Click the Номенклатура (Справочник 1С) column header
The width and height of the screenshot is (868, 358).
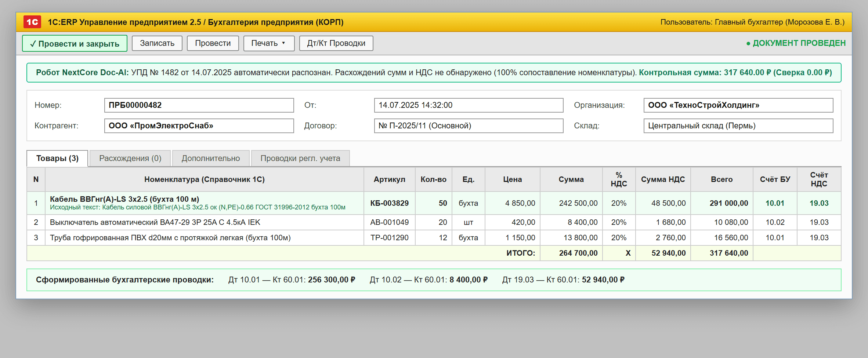(205, 179)
